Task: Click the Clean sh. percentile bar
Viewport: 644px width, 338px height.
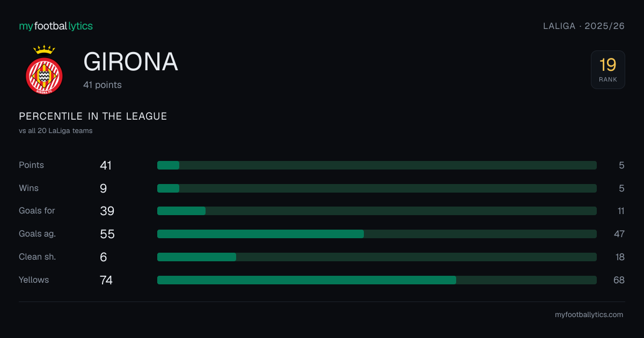Action: point(377,257)
